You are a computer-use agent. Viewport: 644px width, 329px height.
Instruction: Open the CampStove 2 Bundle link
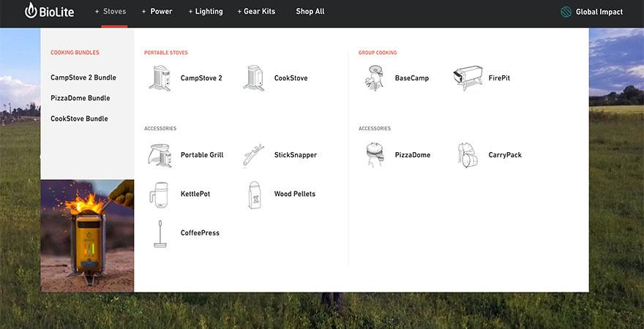click(x=83, y=77)
